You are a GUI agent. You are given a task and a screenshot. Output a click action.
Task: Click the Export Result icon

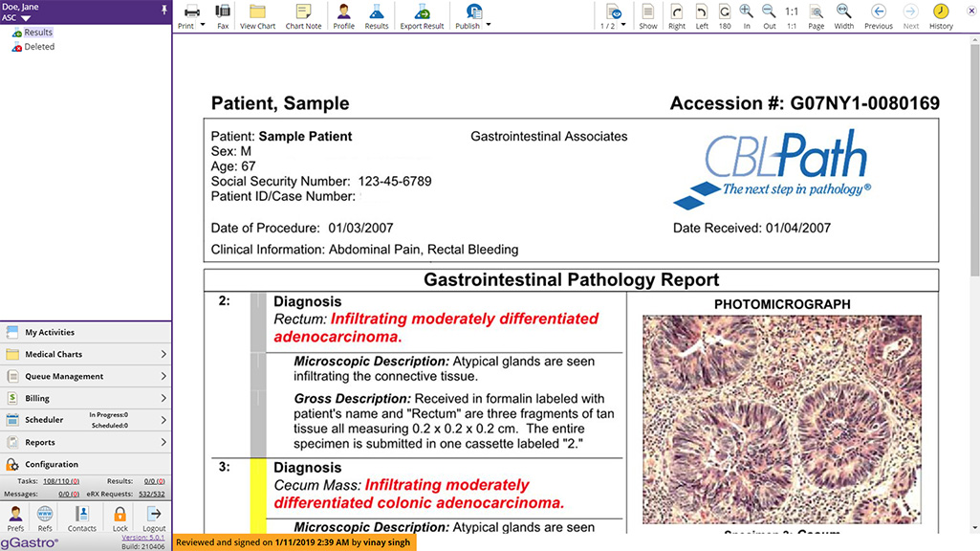pyautogui.click(x=422, y=14)
